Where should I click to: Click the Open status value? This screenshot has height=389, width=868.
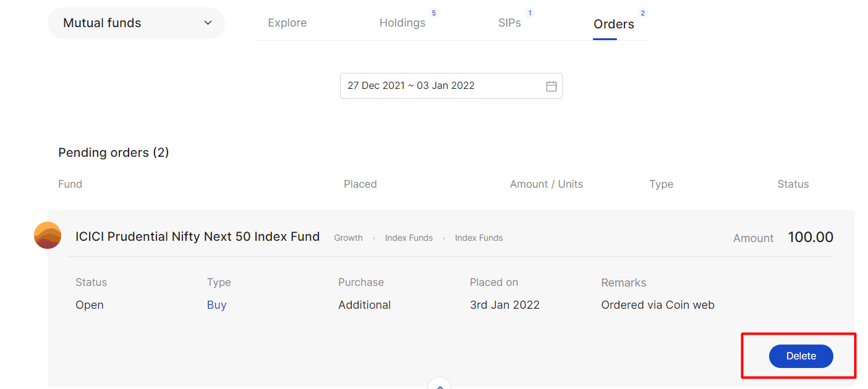click(90, 305)
